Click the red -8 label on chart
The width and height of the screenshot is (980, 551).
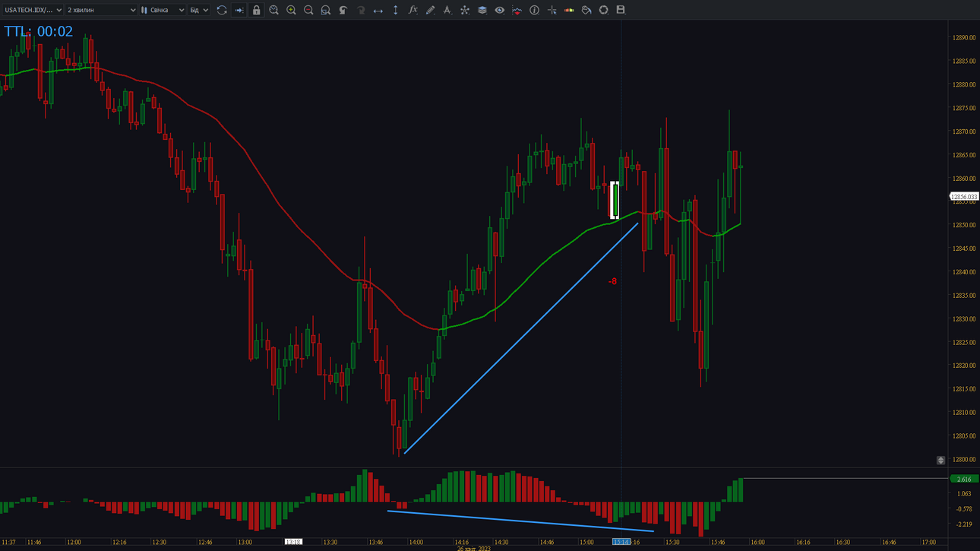612,281
